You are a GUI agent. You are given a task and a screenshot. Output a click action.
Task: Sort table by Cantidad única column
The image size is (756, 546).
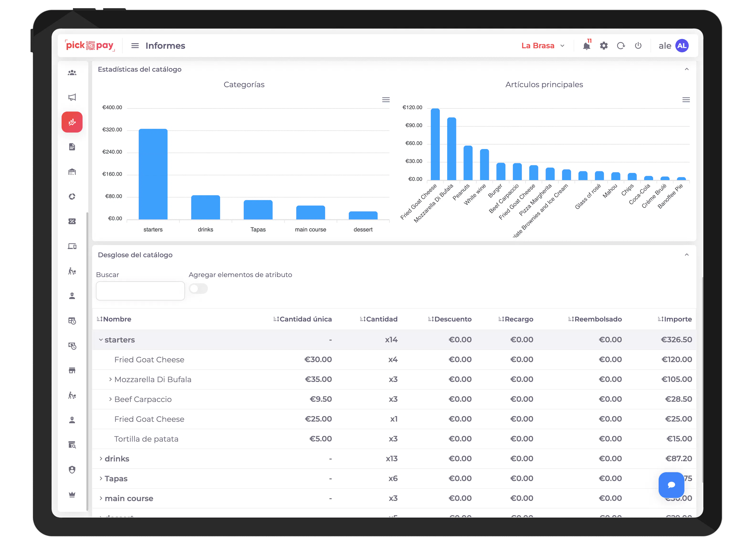302,319
